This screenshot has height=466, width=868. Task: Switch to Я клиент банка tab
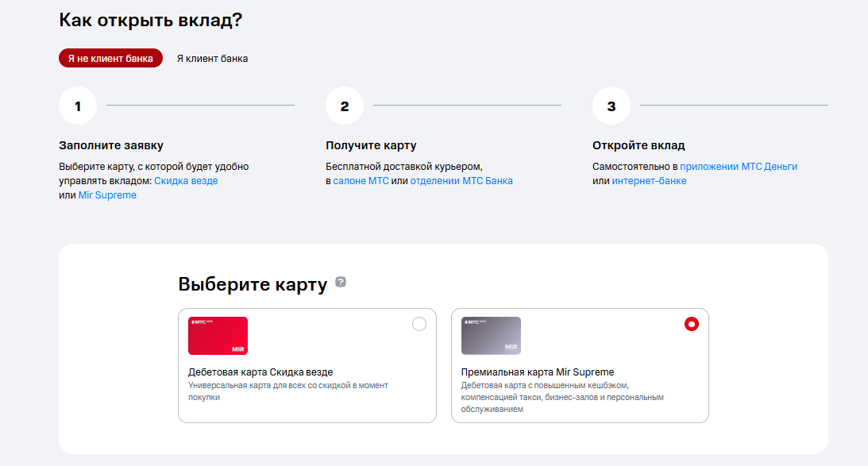pos(212,58)
